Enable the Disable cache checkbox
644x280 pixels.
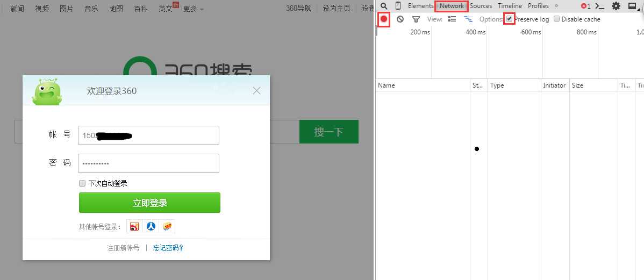point(556,19)
